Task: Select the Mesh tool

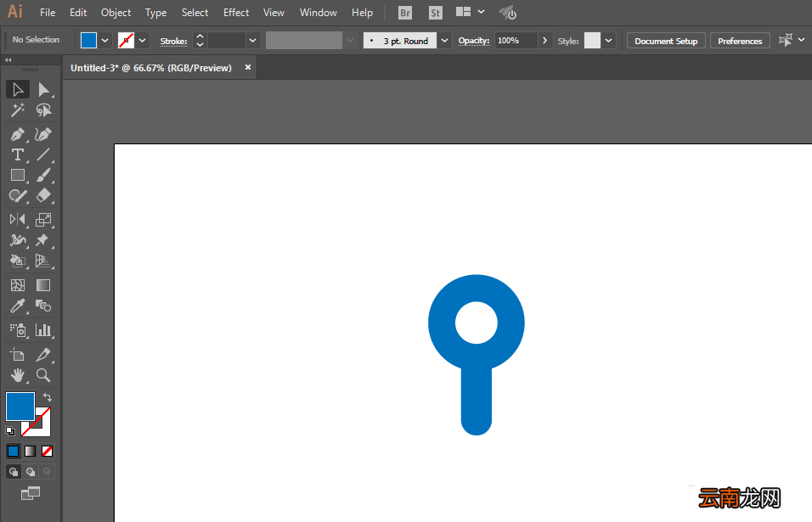Action: (18, 285)
